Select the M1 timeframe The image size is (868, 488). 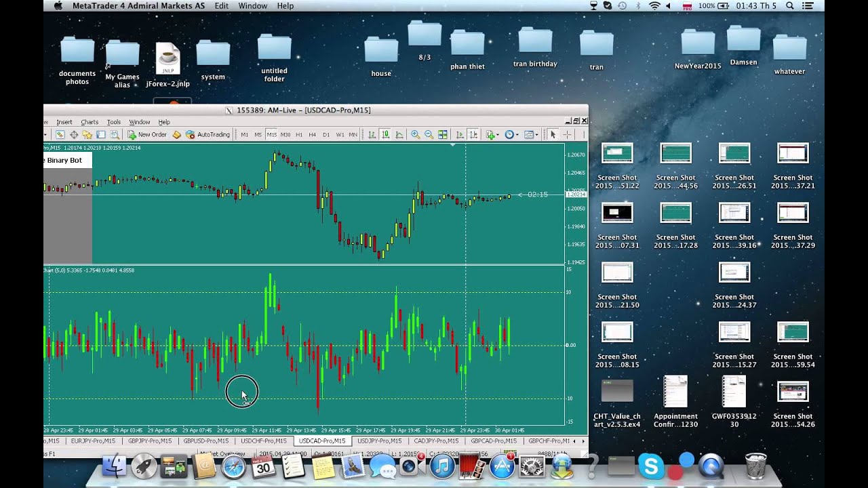point(245,135)
